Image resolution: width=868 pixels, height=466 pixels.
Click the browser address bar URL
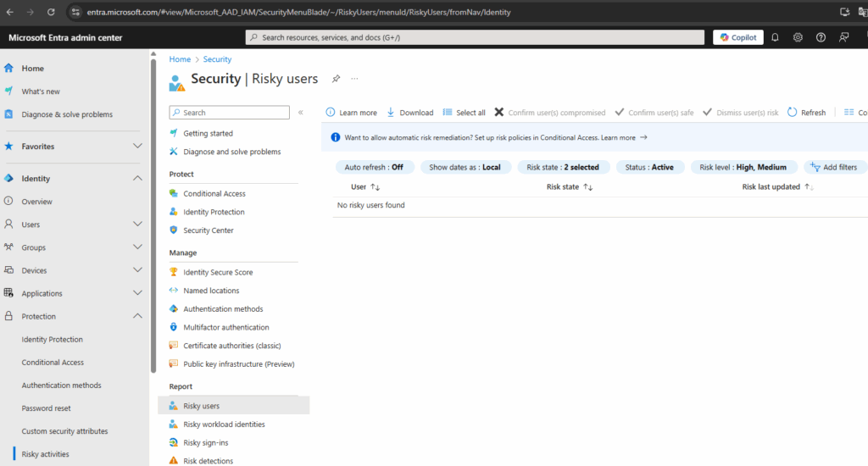pos(298,12)
